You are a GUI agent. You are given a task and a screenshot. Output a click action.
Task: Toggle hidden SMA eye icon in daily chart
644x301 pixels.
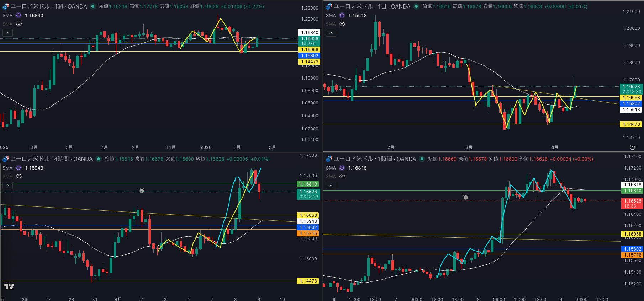click(x=342, y=24)
